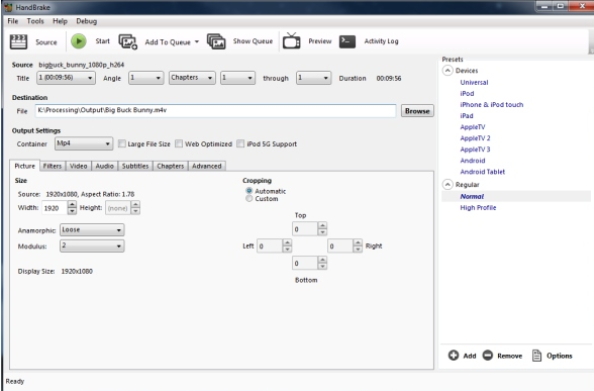Viewport: 594px width, 391px height.
Task: Enable Web Optimized checkbox
Action: (x=179, y=144)
